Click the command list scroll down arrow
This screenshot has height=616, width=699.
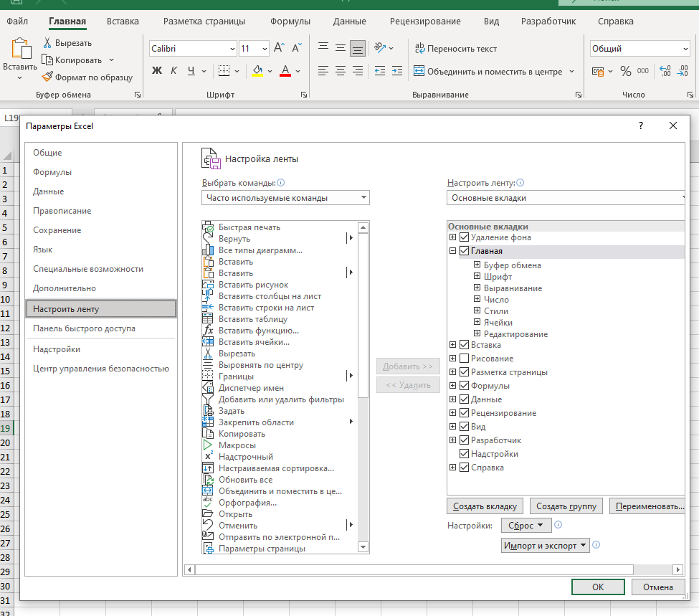[x=363, y=547]
